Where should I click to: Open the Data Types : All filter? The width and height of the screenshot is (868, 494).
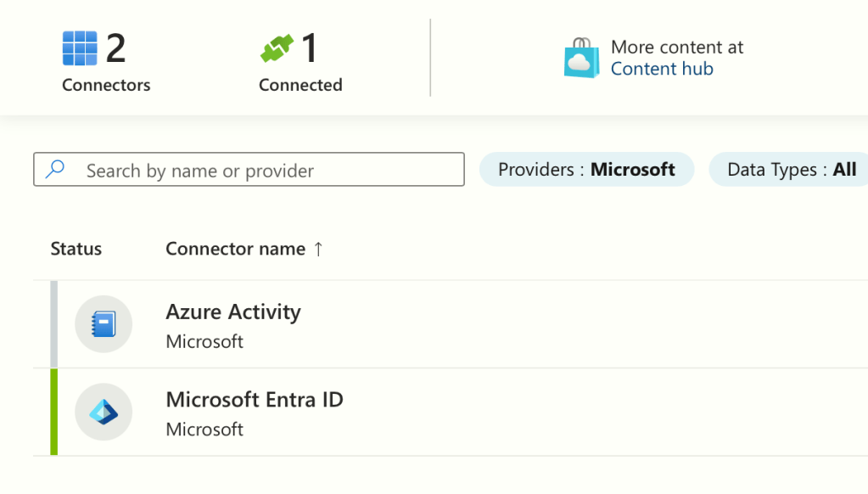[791, 170]
